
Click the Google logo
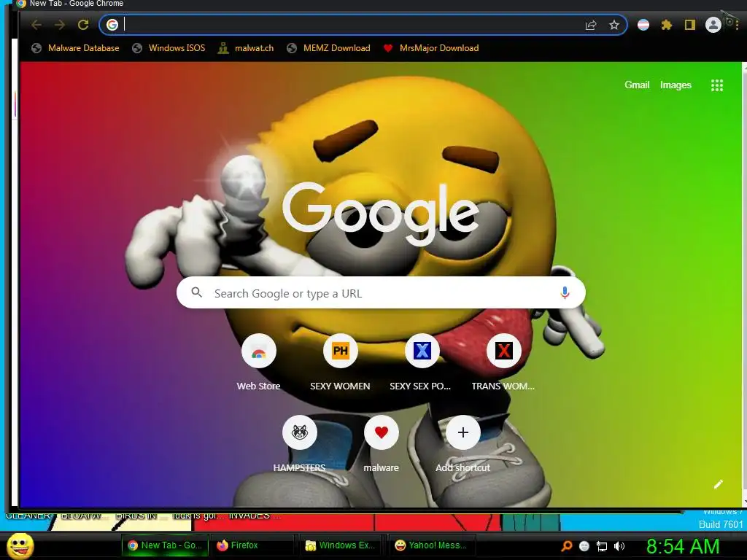381,214
